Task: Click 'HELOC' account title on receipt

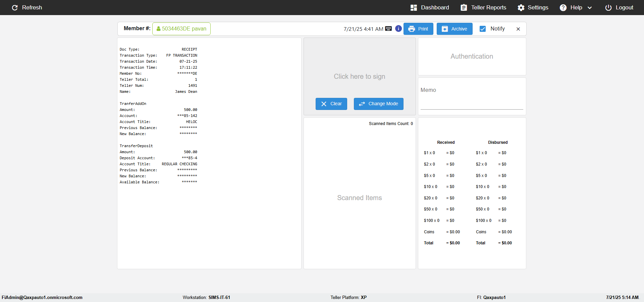Action: pyautogui.click(x=192, y=122)
